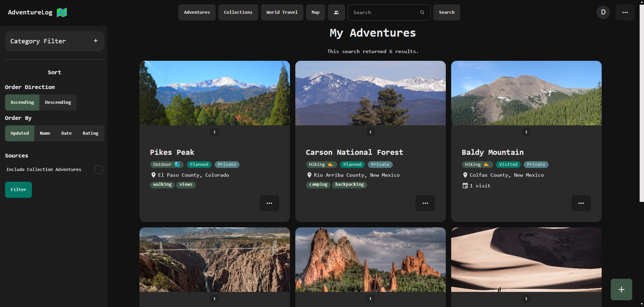Open the profile menu via the D avatar
The height and width of the screenshot is (307, 644).
pos(603,12)
